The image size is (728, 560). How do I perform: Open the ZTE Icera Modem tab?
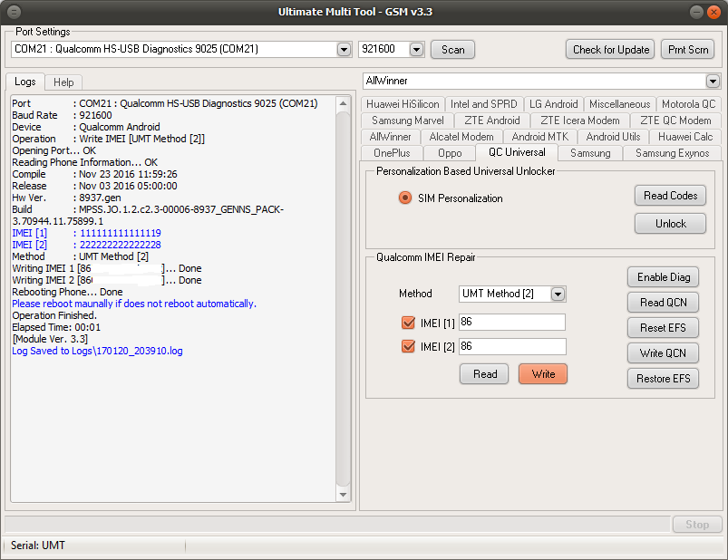point(580,121)
